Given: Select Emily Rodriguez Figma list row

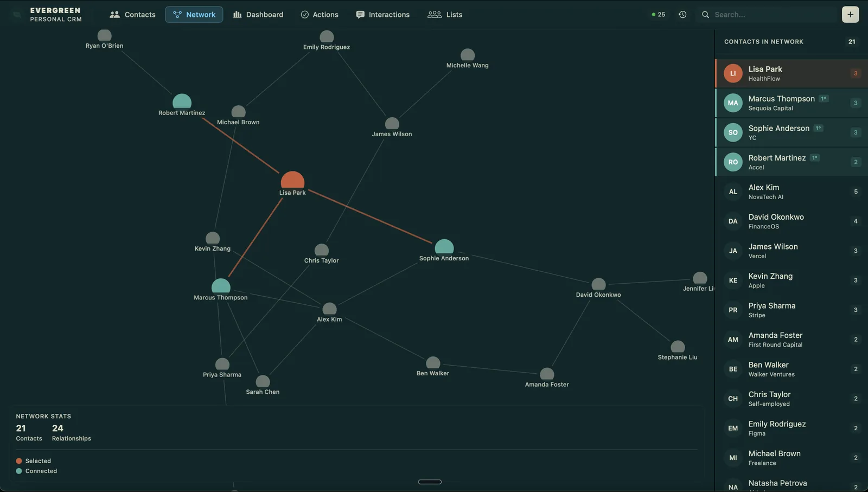Looking at the screenshot, I should click(792, 428).
